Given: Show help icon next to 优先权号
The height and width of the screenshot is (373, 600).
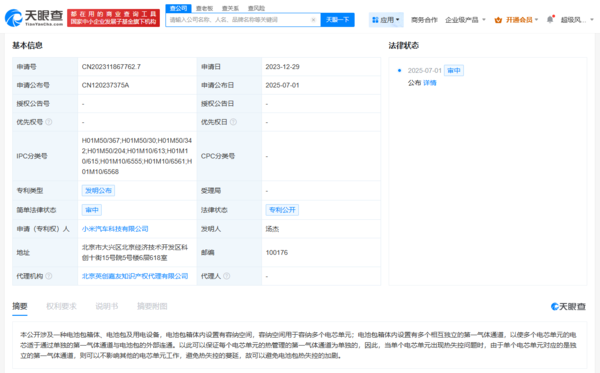Looking at the screenshot, I should coord(49,122).
